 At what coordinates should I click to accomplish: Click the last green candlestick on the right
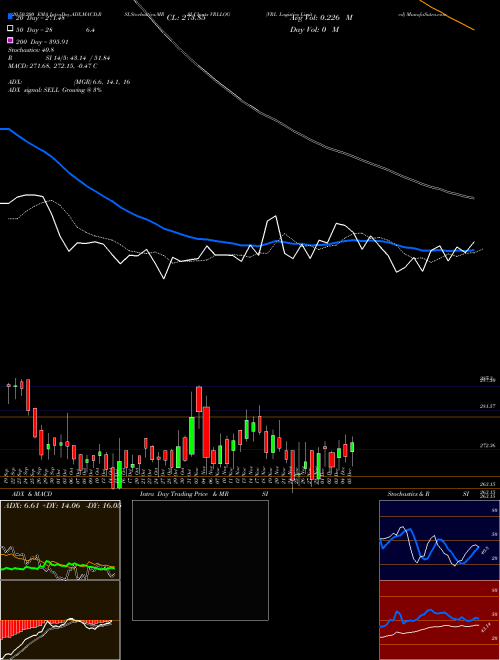point(352,447)
